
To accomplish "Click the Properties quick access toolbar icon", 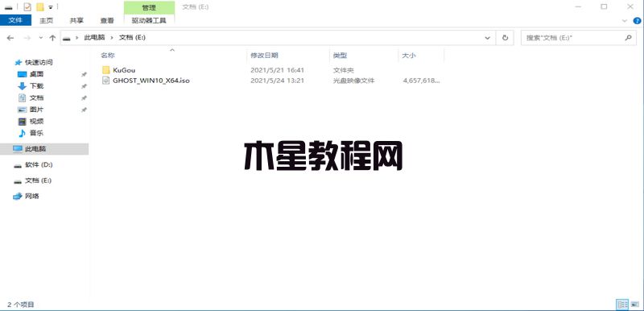I will (27, 7).
